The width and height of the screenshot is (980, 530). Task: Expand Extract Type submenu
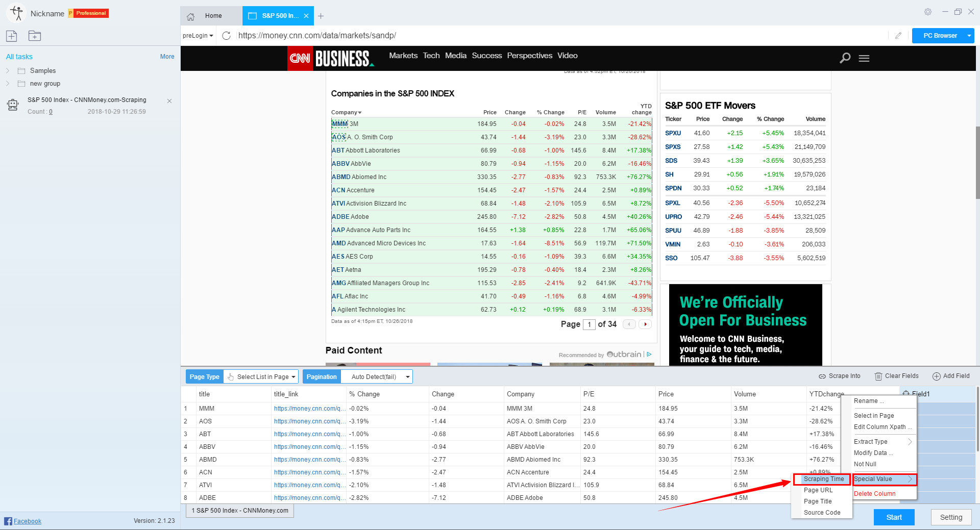click(x=883, y=442)
